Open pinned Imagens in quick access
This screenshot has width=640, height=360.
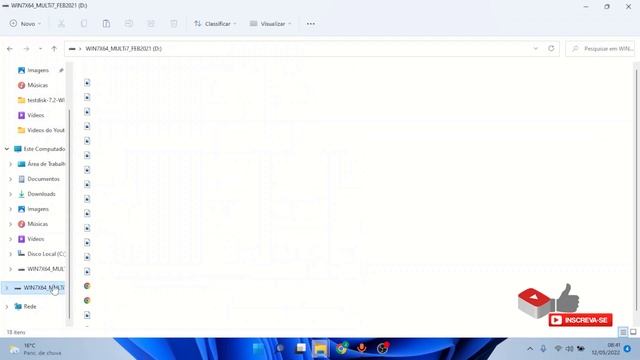pos(38,70)
